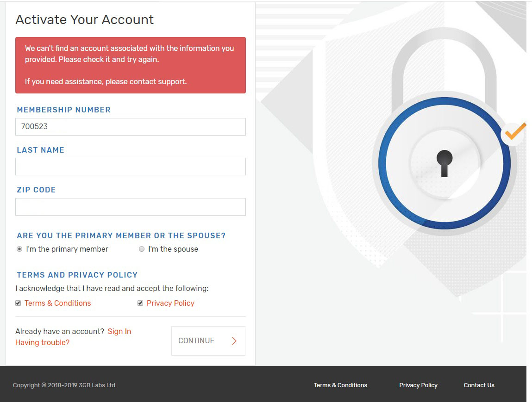Screen dimensions: 532x402
Task: Click into the Zip Code field
Action: (x=130, y=207)
